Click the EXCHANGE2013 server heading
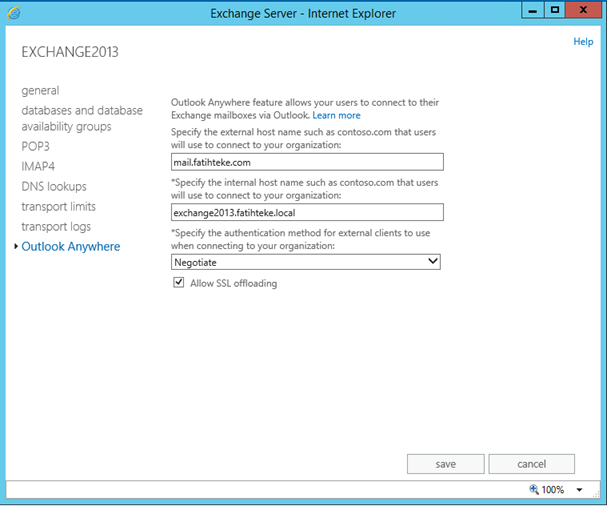Image resolution: width=607 pixels, height=506 pixels. pyautogui.click(x=70, y=52)
